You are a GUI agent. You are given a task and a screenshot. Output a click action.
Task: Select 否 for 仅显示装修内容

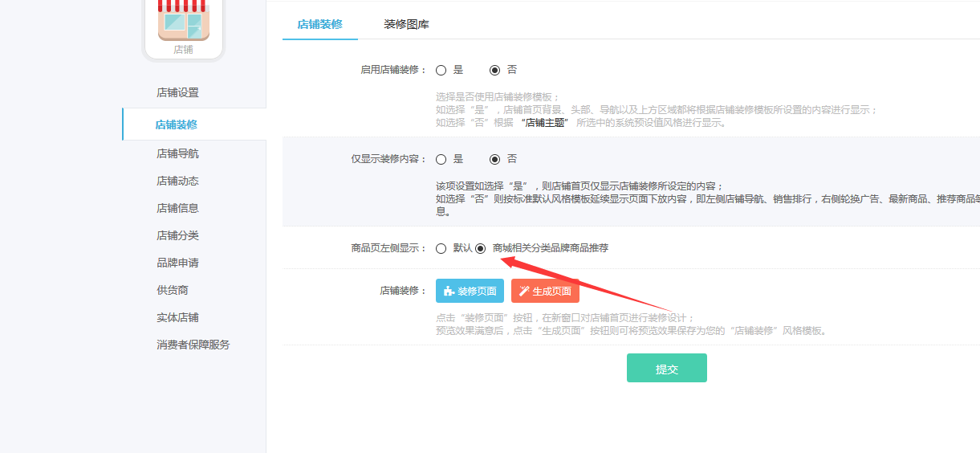coord(494,159)
